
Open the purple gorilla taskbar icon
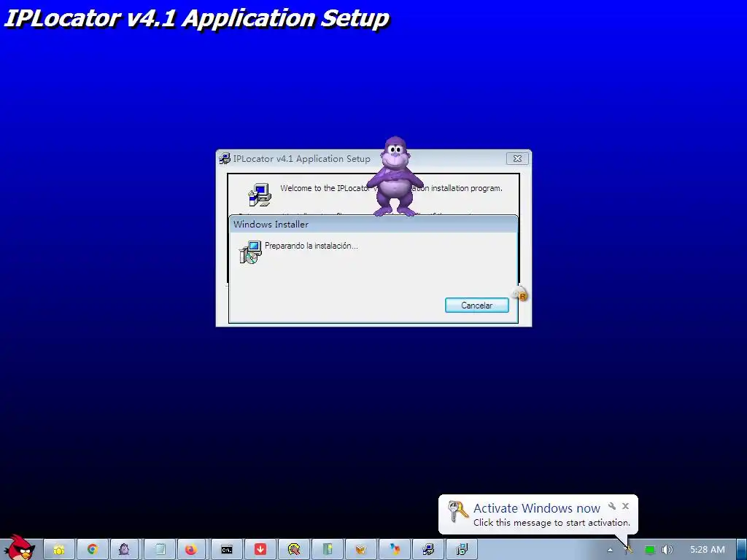(125, 550)
